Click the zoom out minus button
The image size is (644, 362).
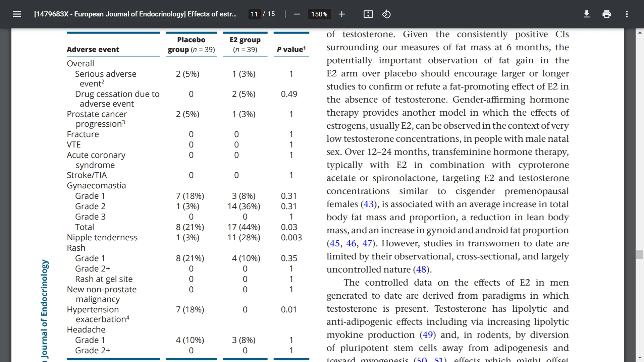297,14
